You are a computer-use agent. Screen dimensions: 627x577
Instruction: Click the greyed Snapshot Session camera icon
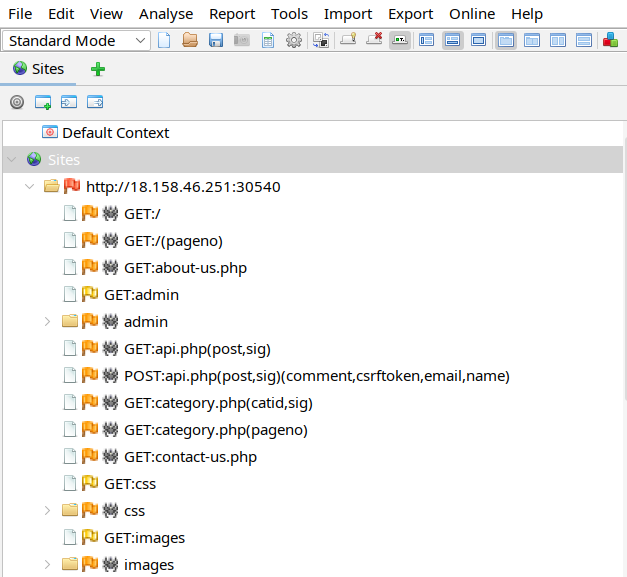(x=242, y=40)
